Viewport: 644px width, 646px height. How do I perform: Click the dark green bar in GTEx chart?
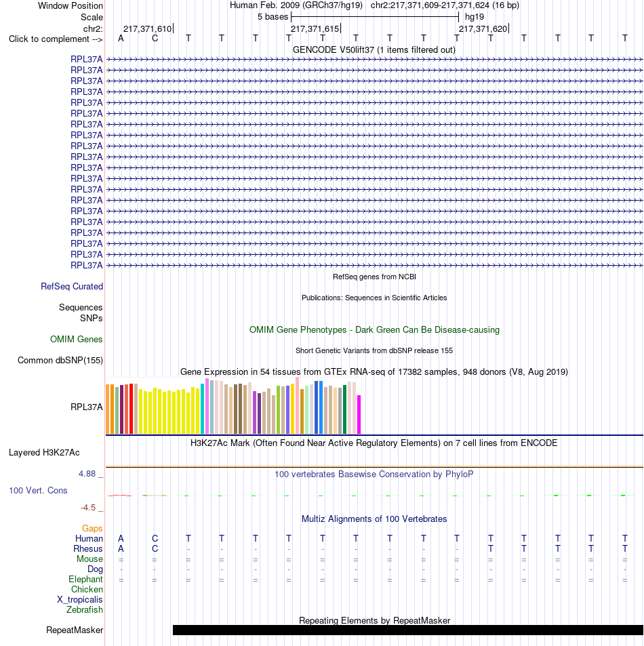(x=344, y=409)
